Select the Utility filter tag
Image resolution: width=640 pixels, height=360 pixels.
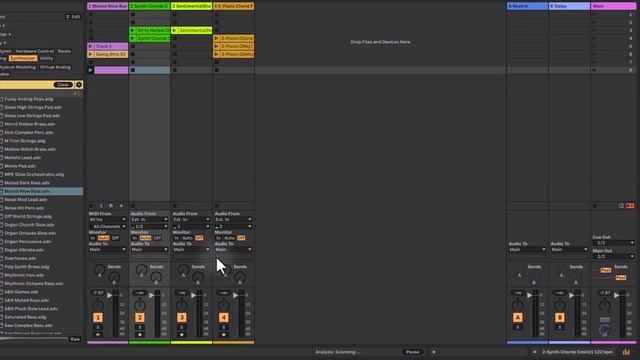click(x=47, y=58)
